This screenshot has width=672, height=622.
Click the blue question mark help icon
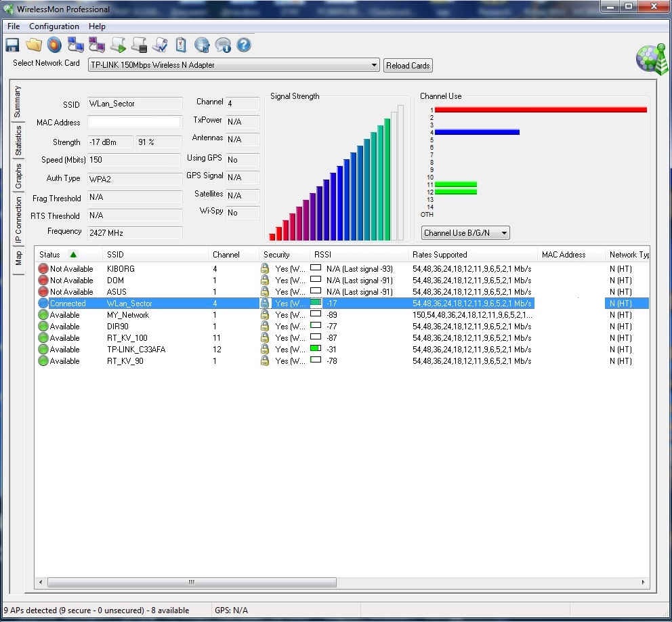click(243, 45)
